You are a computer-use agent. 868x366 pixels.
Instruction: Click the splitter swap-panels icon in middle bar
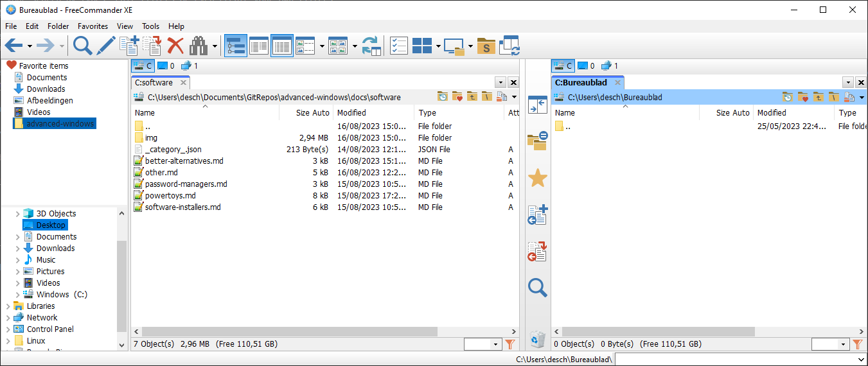click(x=537, y=105)
